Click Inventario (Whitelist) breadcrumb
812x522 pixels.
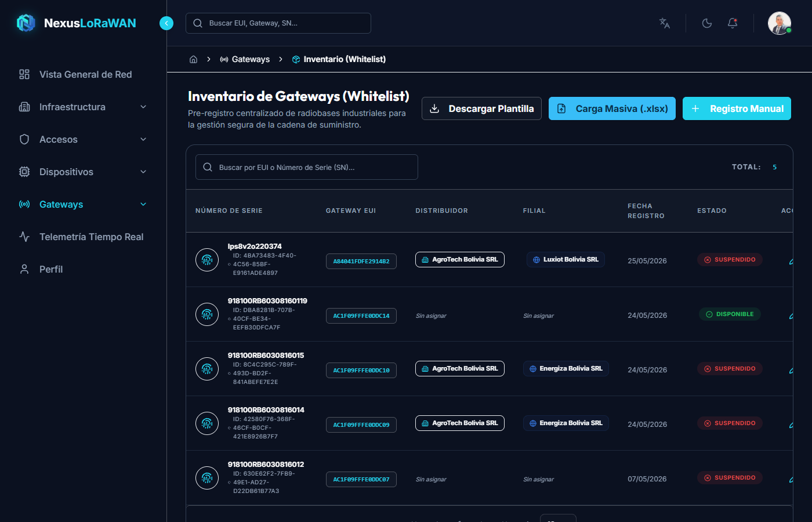pyautogui.click(x=339, y=59)
